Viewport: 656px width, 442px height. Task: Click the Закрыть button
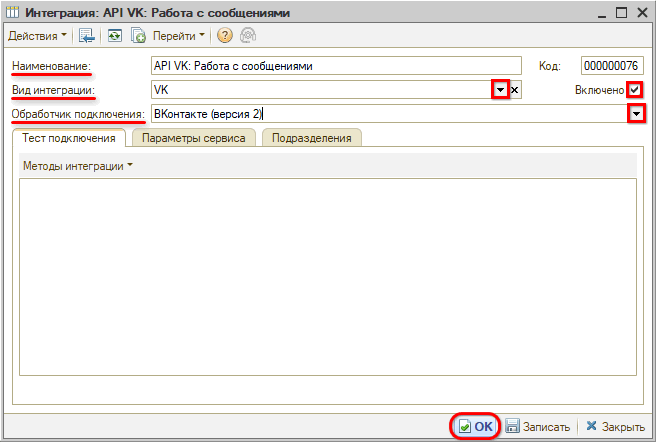615,426
